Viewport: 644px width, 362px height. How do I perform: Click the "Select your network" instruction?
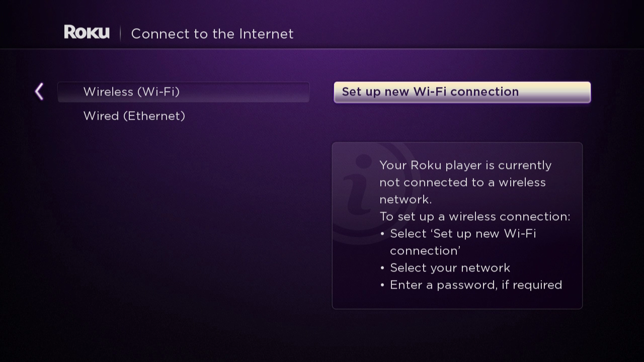click(450, 268)
